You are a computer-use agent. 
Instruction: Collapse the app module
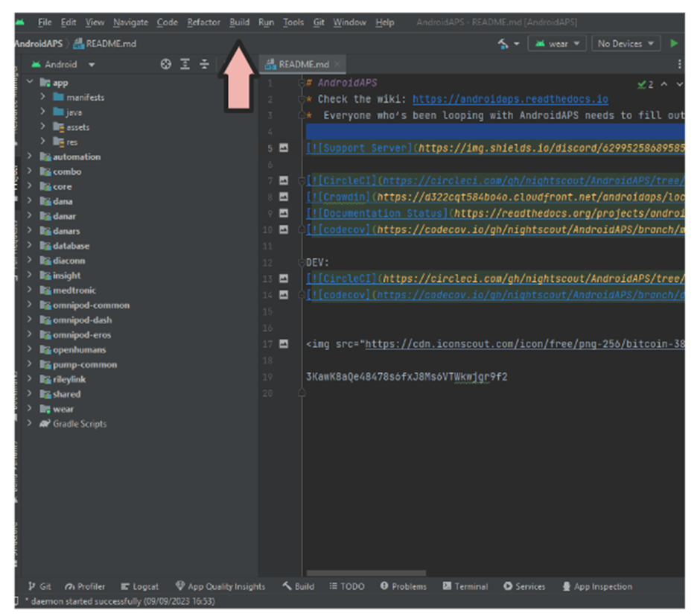coord(30,82)
